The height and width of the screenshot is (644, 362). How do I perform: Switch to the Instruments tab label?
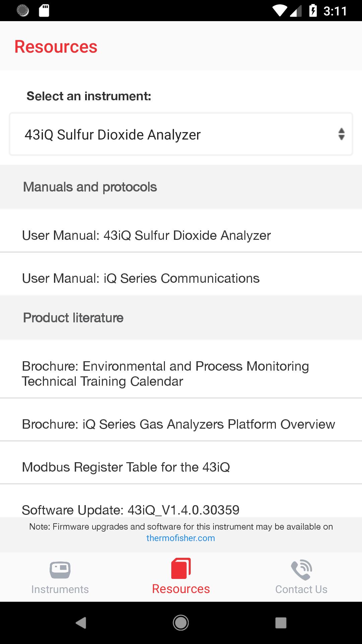(x=60, y=589)
